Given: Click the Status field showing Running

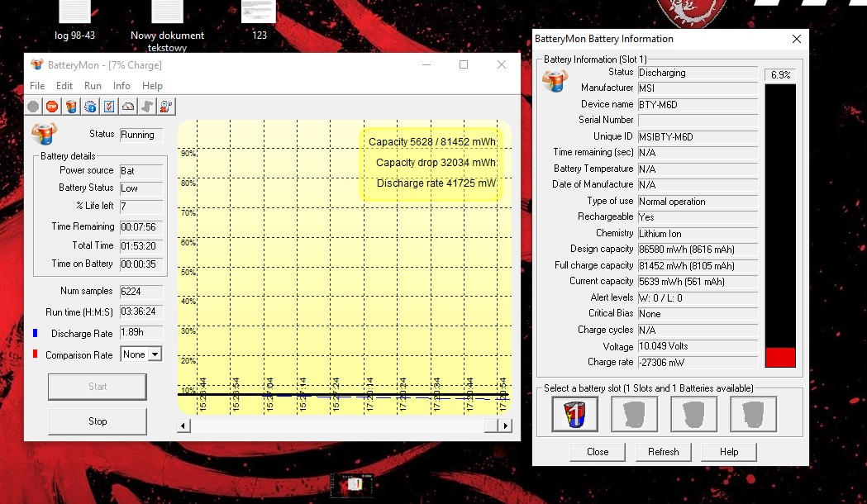Looking at the screenshot, I should coord(141,135).
